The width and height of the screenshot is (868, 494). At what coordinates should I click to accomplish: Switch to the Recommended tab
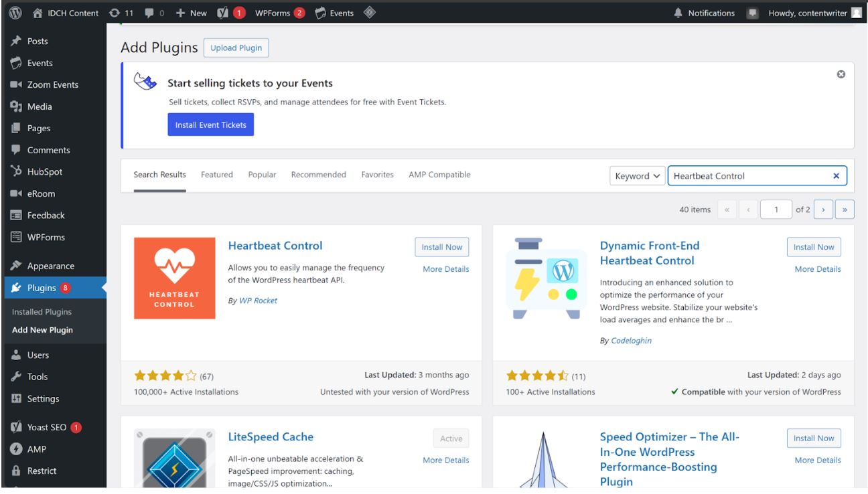tap(319, 175)
